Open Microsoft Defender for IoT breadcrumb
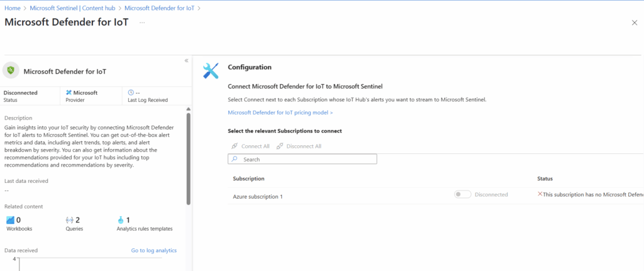Viewport: 644px width, 271px height. point(159,8)
